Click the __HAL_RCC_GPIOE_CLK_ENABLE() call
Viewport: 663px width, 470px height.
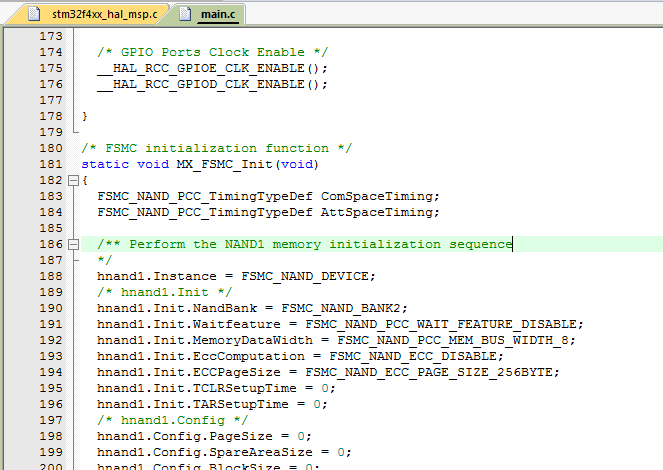(x=212, y=68)
